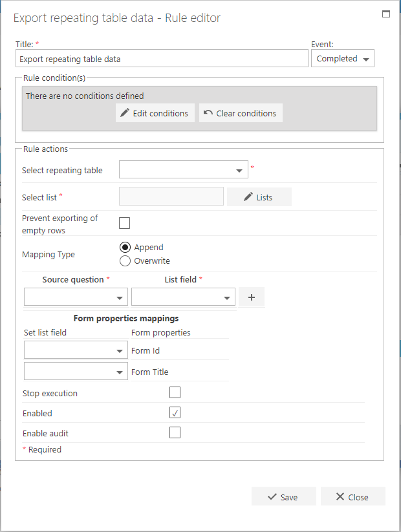Screen dimensions: 401x532
Task: Save the rule
Action: [283, 496]
